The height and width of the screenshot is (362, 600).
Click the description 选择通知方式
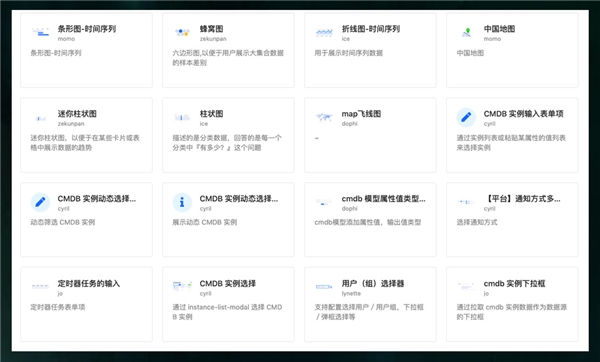[477, 222]
